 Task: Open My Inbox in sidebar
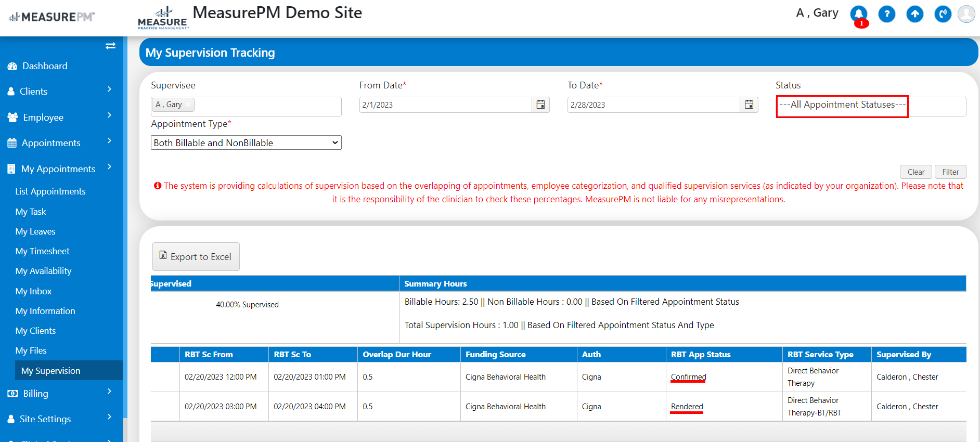tap(33, 291)
